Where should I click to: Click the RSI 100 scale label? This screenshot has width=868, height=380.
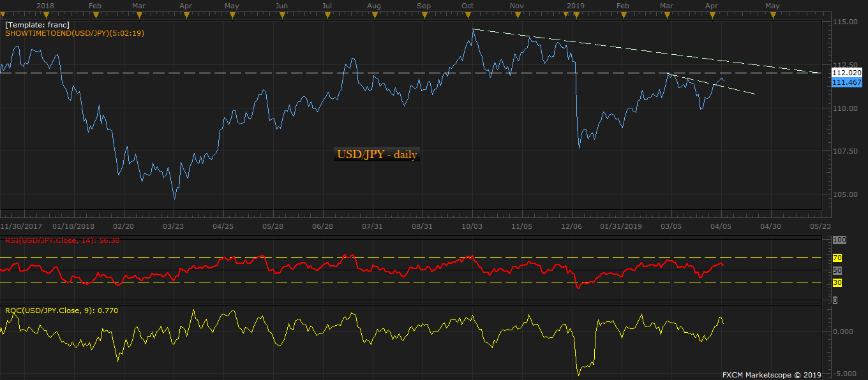839,240
